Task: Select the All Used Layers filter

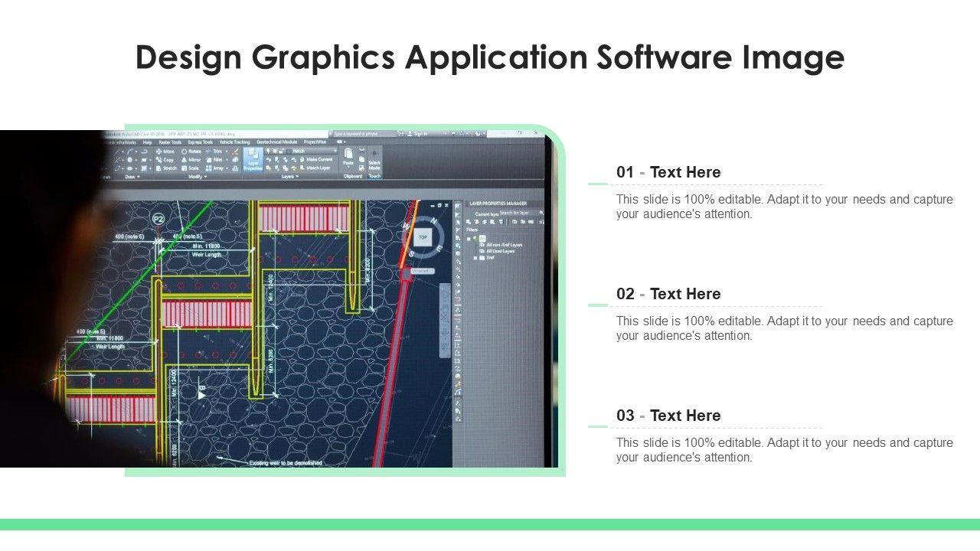Action: pos(499,251)
